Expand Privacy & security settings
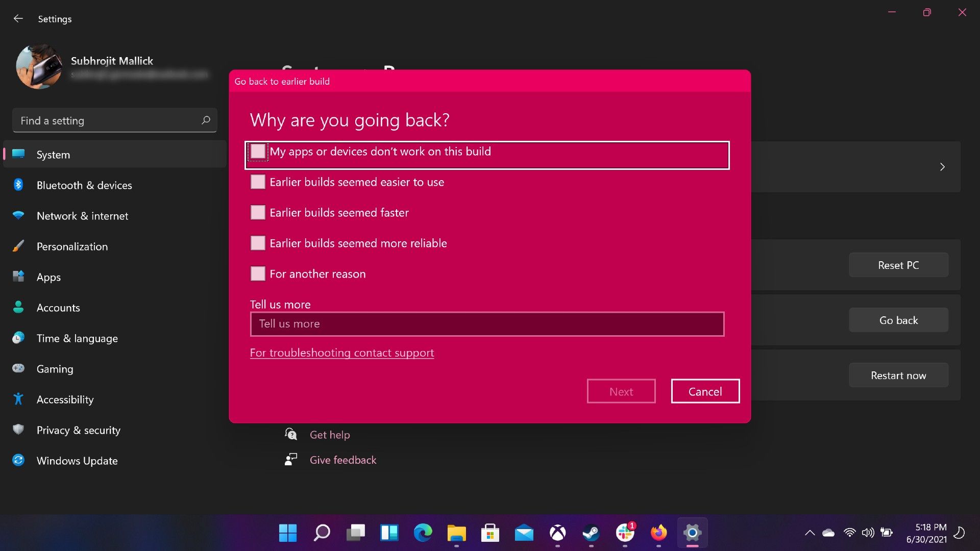The width and height of the screenshot is (980, 551). point(78,430)
